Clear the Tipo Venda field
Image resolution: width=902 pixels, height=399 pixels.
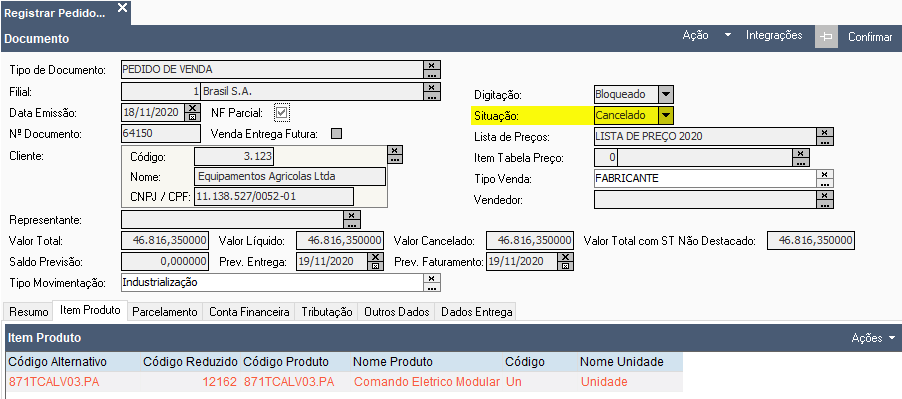pyautogui.click(x=825, y=174)
